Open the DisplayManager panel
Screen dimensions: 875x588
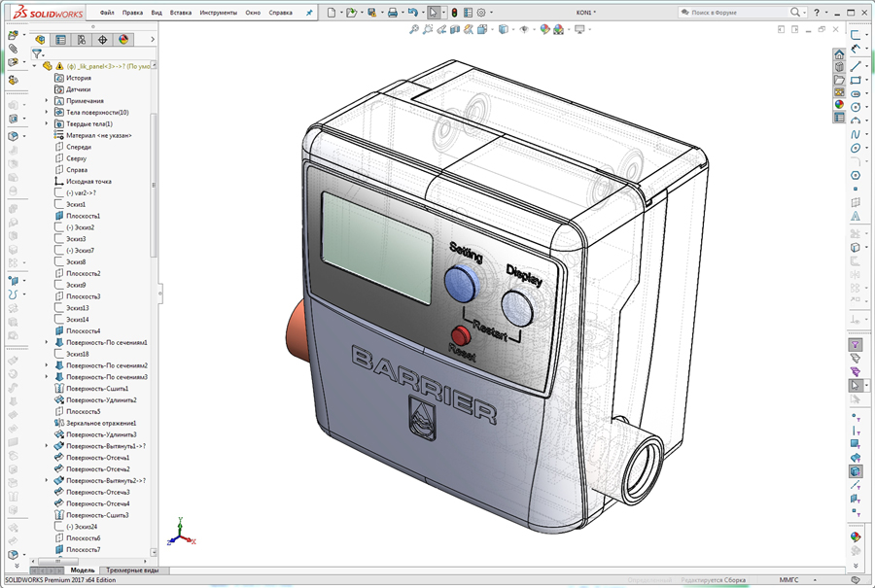pyautogui.click(x=123, y=40)
